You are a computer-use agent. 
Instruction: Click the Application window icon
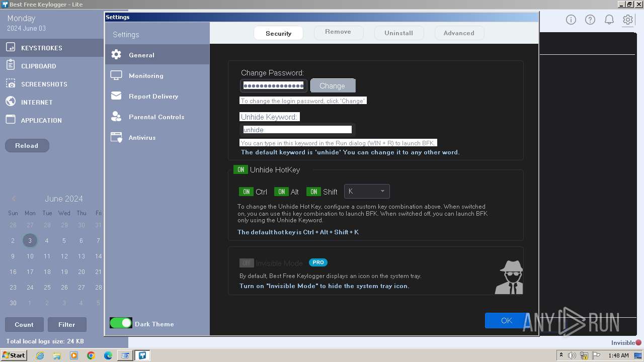pos(11,120)
